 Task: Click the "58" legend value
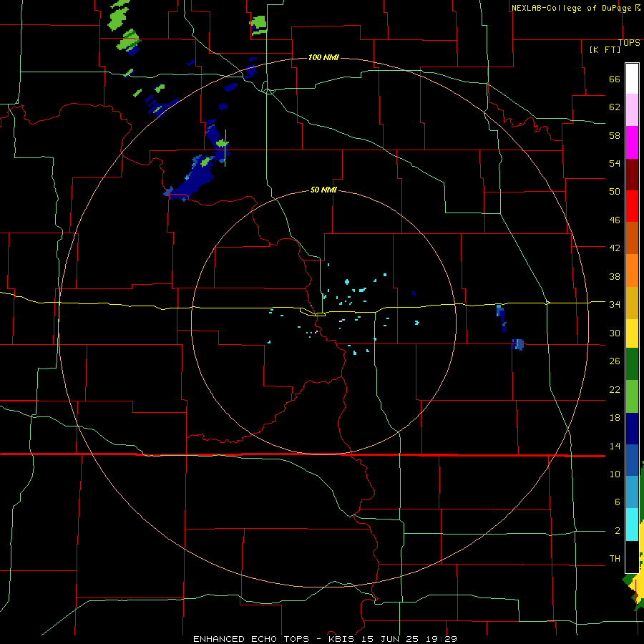pyautogui.click(x=615, y=135)
